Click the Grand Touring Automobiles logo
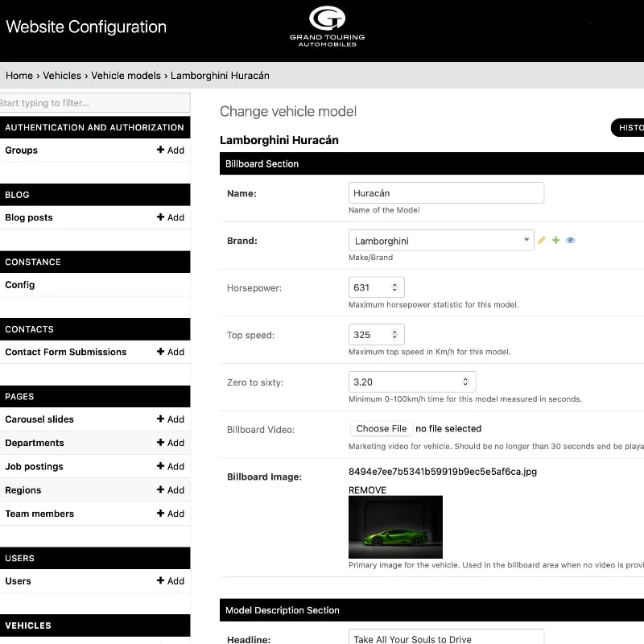Image resolution: width=644 pixels, height=644 pixels. 327,27
